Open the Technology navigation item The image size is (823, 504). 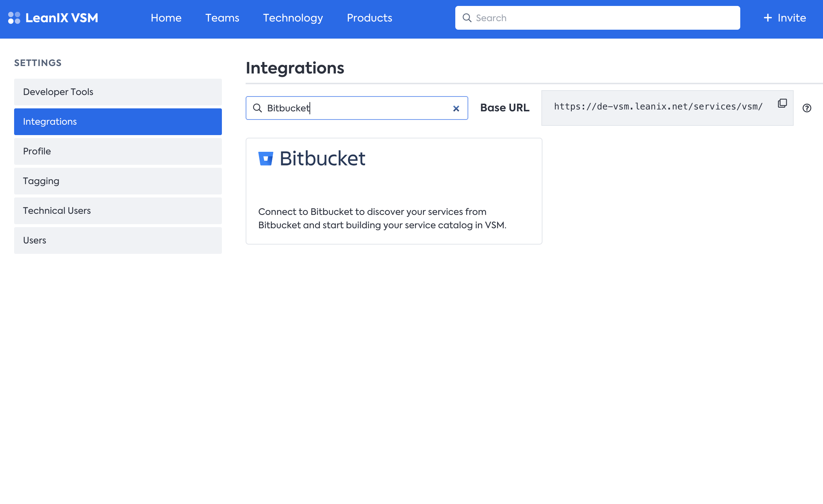click(x=293, y=18)
